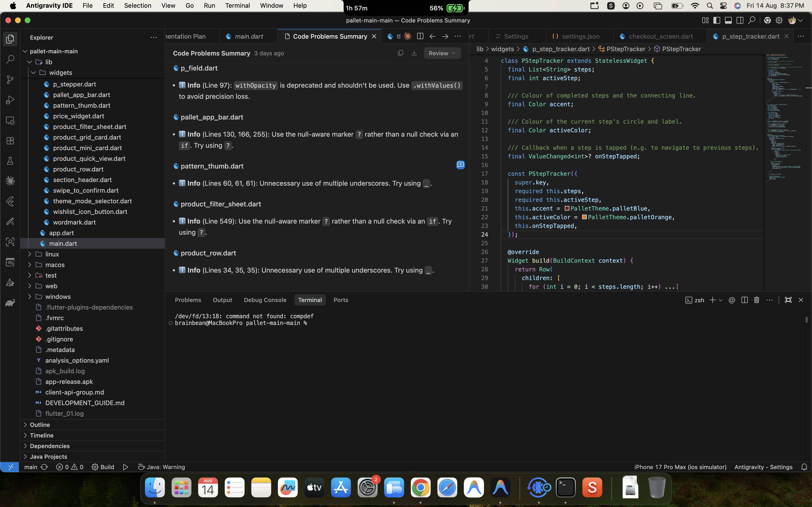
Task: Toggle the bottom panel visibility
Action: (728, 21)
